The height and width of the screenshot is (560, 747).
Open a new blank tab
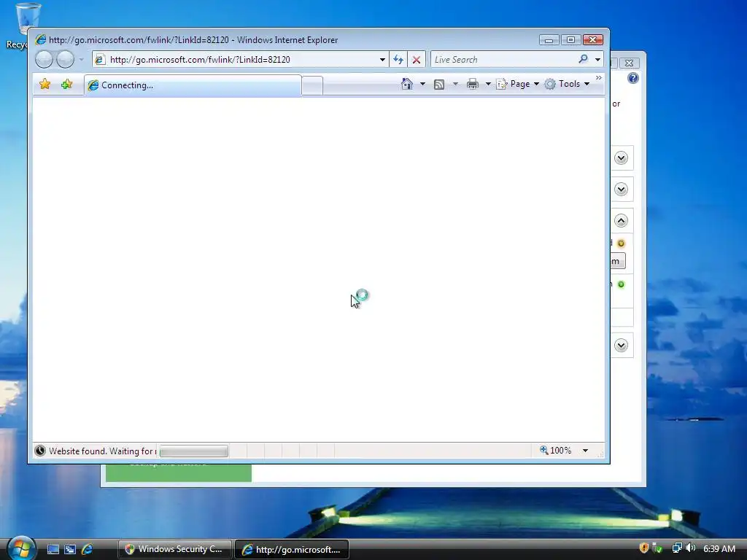(312, 86)
